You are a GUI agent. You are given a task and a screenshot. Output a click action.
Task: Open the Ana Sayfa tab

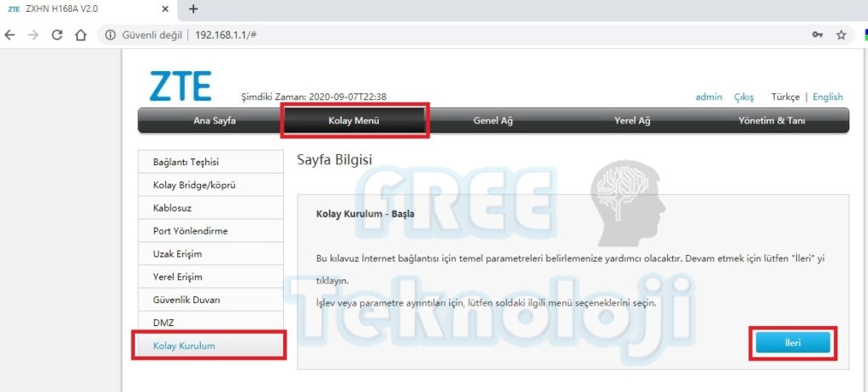(214, 120)
